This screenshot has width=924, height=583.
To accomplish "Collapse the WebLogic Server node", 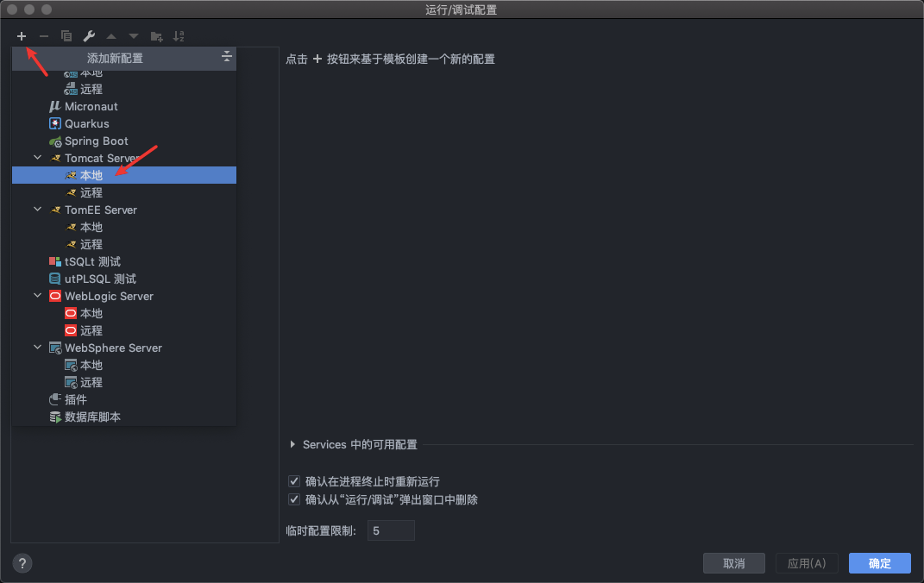I will coord(38,296).
